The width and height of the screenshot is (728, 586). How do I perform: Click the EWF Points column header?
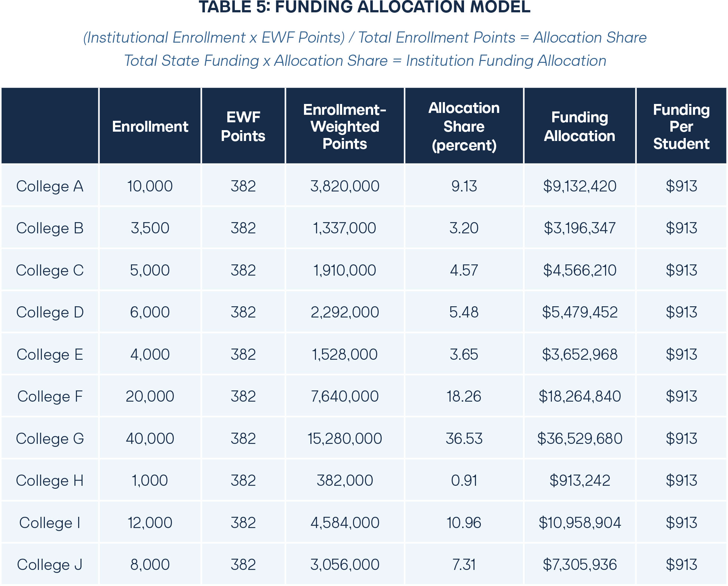point(243,127)
